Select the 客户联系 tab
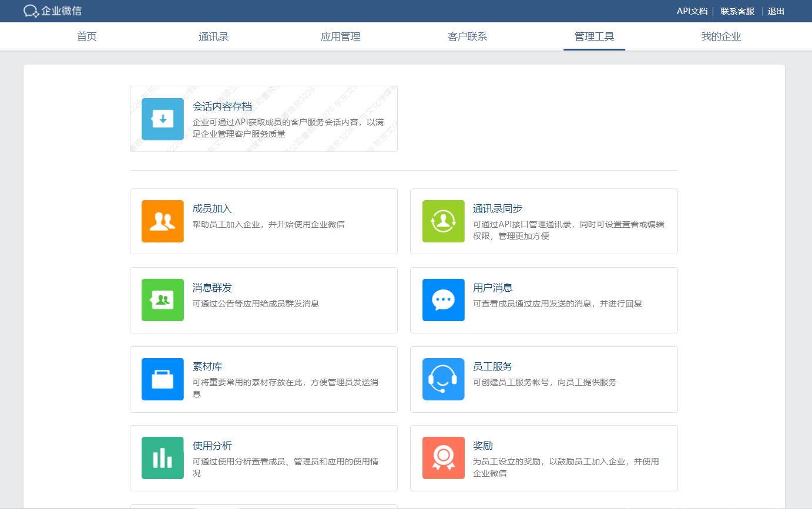 tap(468, 37)
